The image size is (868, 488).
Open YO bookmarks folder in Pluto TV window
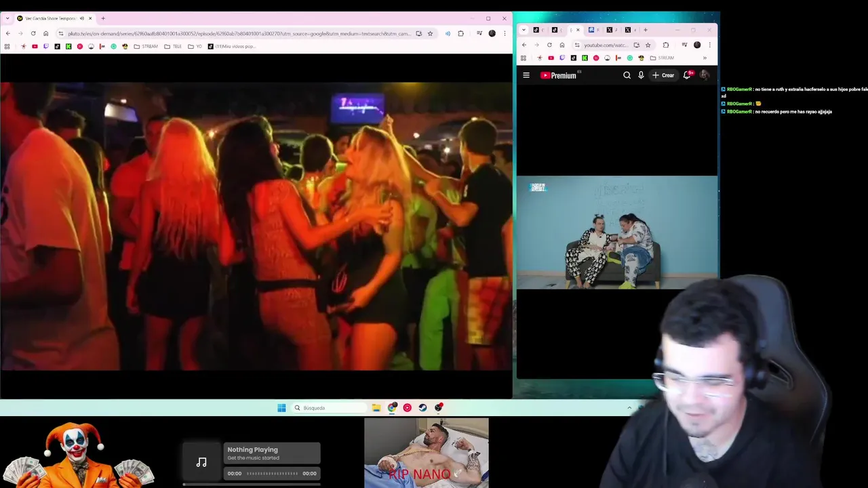point(195,46)
